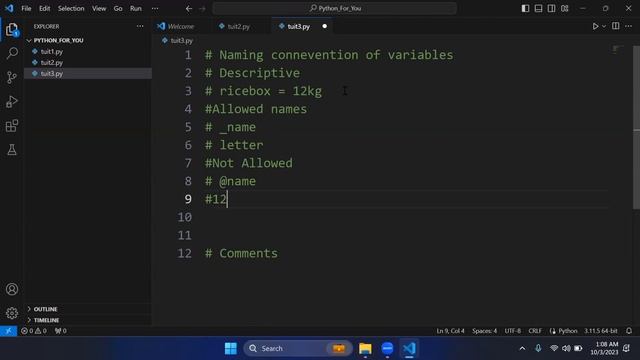The image size is (640, 360).
Task: Open Source Control view
Action: pos(12,77)
